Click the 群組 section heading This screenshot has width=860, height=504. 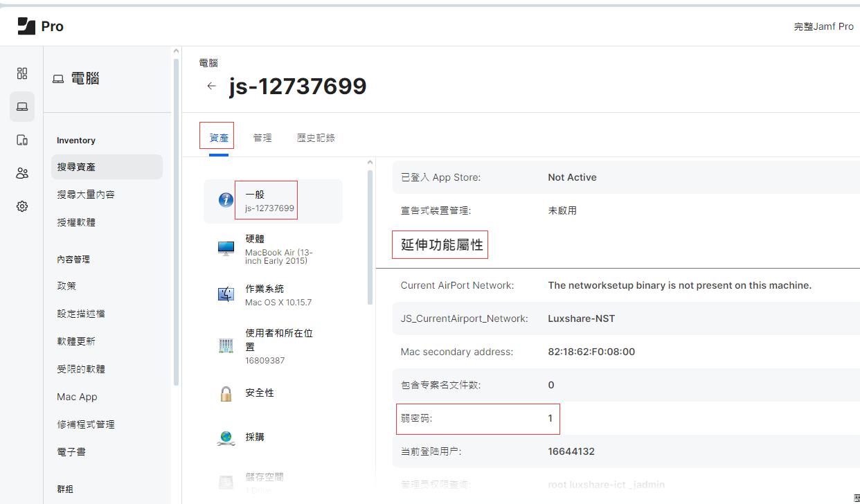point(65,489)
